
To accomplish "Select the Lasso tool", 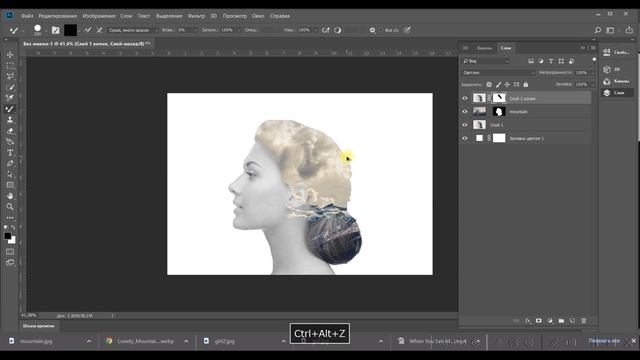I will point(10,76).
